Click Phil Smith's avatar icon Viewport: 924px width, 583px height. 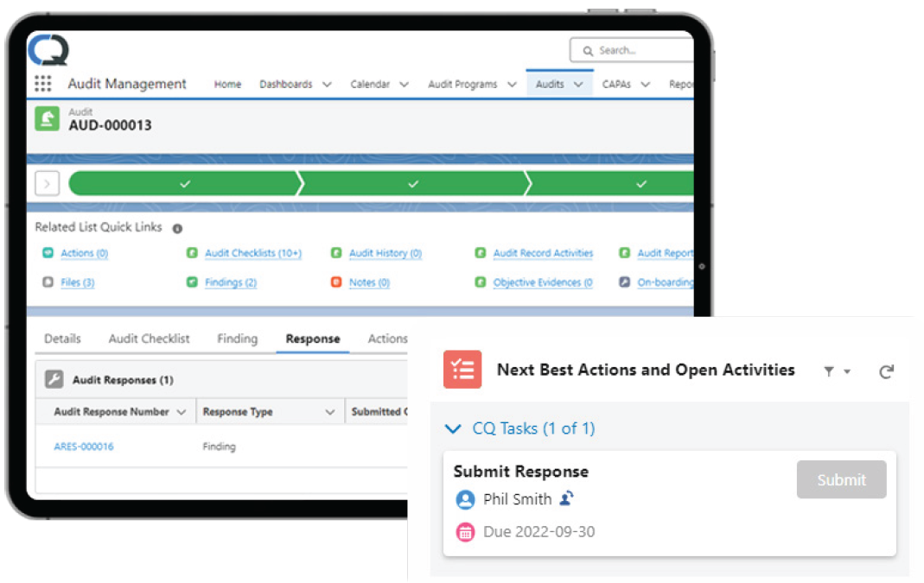click(465, 499)
